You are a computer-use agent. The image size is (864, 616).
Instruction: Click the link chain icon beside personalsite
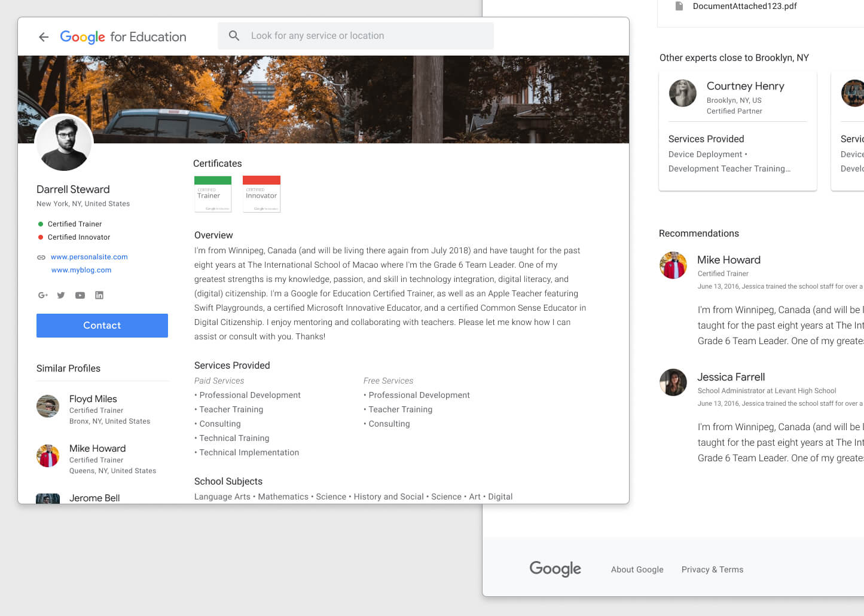click(x=41, y=258)
